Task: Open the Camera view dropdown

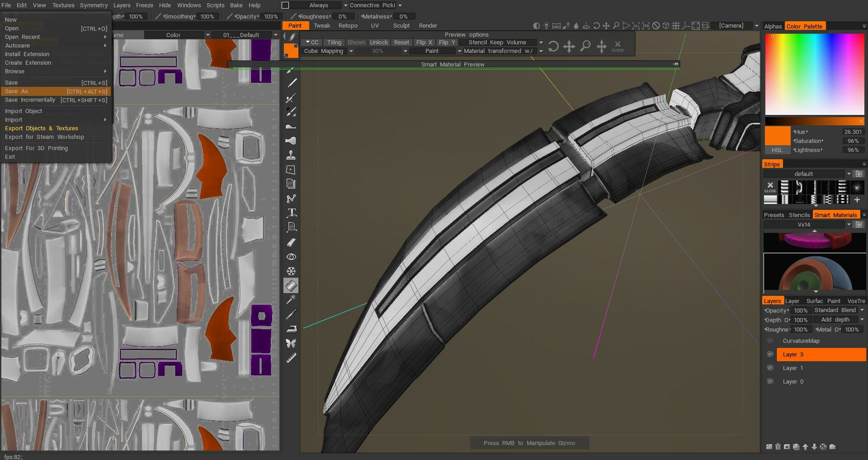Action: tap(756, 26)
